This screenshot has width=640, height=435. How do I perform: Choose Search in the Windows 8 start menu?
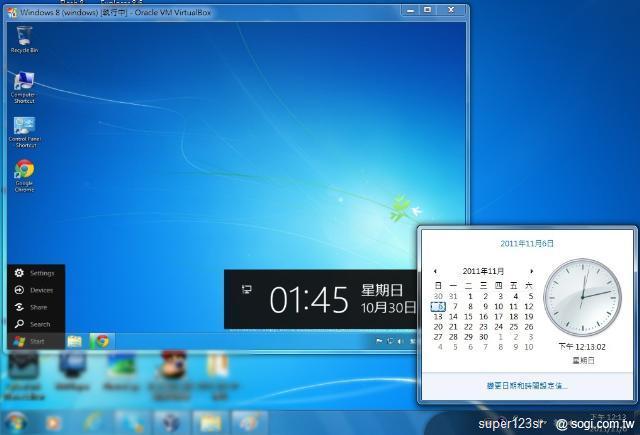click(36, 324)
